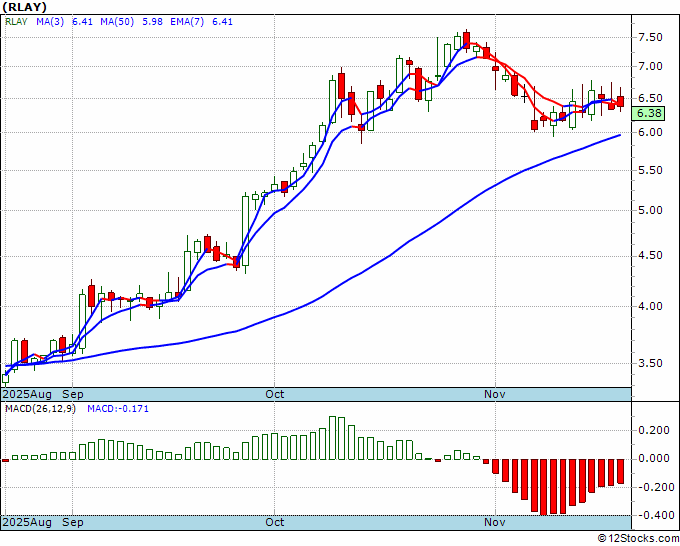
Task: Click the MACD(26,12,9) indicator label
Action: pyautogui.click(x=40, y=409)
